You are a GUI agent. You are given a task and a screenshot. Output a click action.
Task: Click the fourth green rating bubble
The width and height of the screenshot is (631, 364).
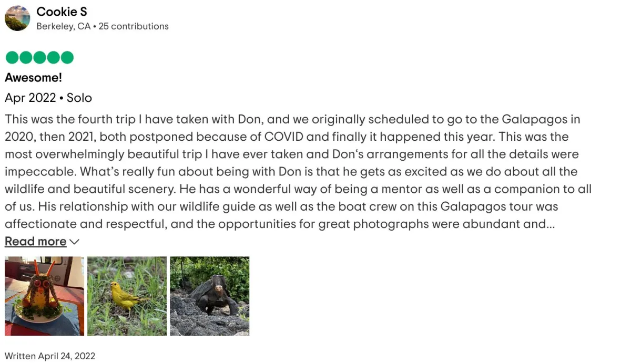(53, 57)
